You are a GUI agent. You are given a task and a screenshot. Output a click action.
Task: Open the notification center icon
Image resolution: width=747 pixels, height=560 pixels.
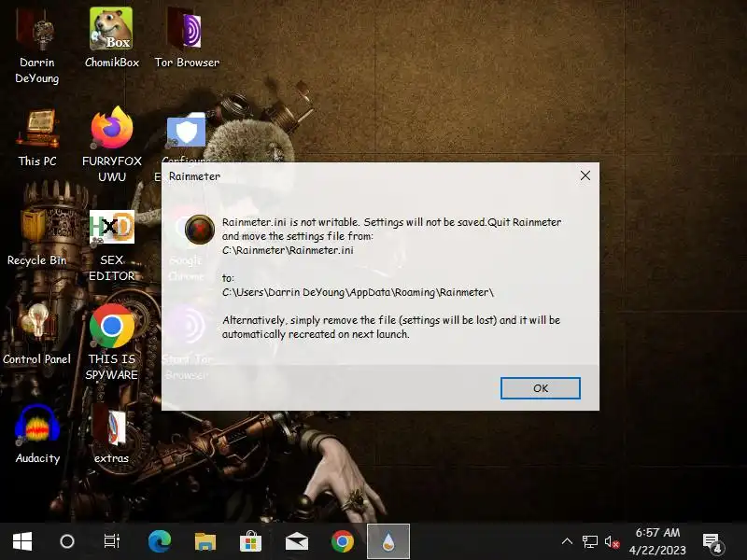click(713, 541)
